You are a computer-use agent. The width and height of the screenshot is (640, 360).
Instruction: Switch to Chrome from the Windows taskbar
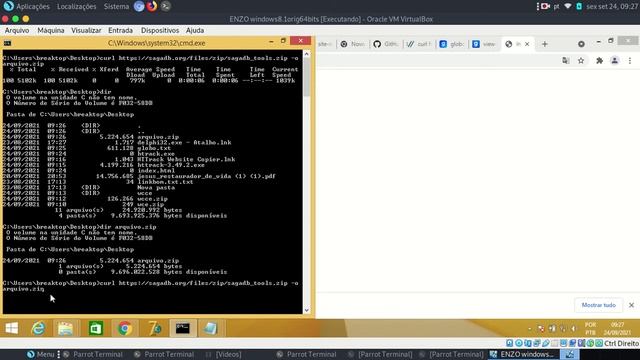124,328
